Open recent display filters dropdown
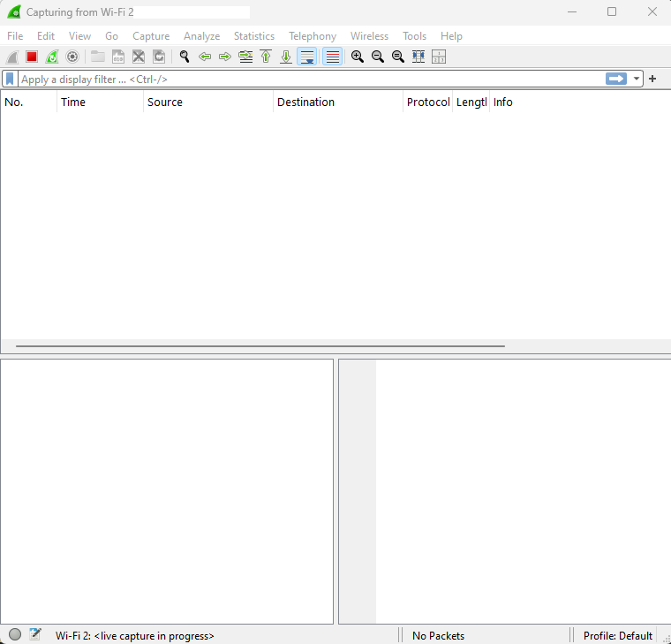671x644 pixels. (637, 79)
